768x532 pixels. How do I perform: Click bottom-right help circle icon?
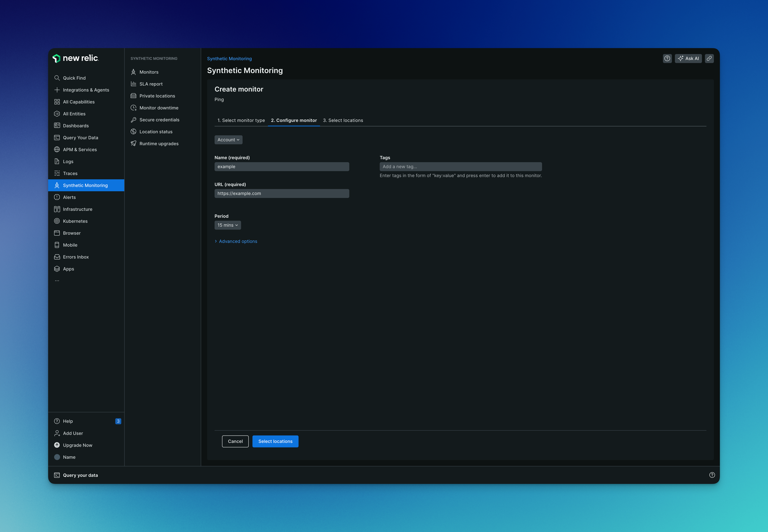[712, 475]
